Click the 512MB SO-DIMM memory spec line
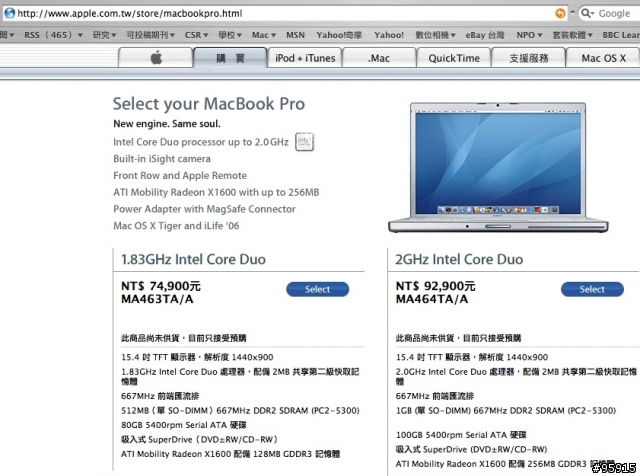The image size is (640, 476). 240,410
